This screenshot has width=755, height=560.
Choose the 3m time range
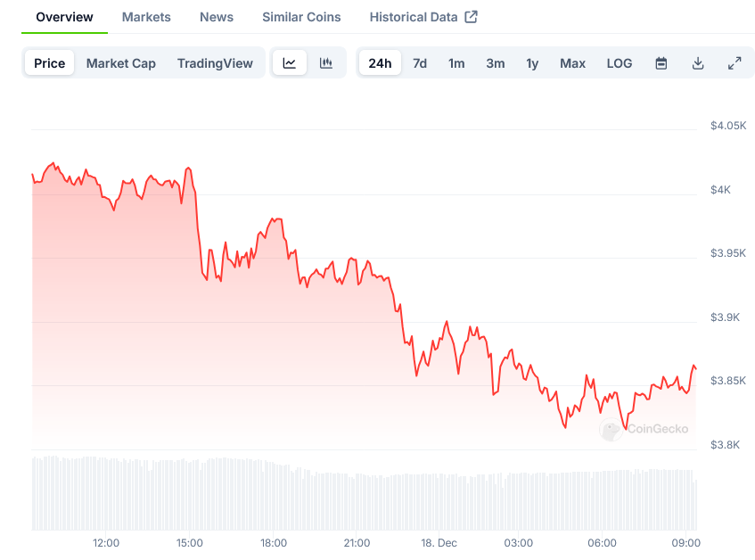click(x=496, y=63)
